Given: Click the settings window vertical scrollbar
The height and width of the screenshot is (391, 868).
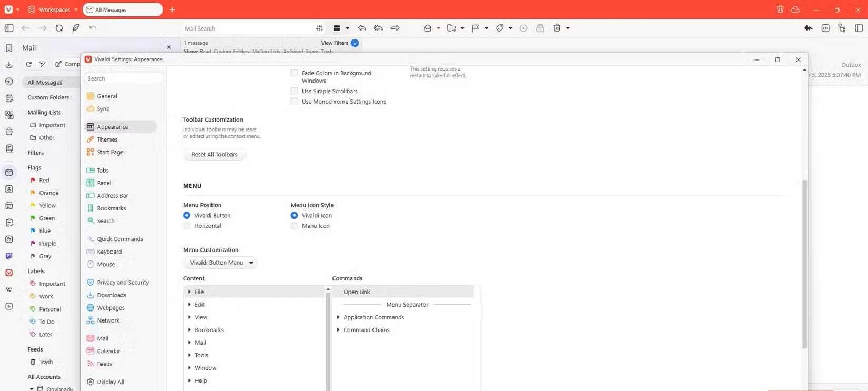Looking at the screenshot, I should click(x=804, y=263).
